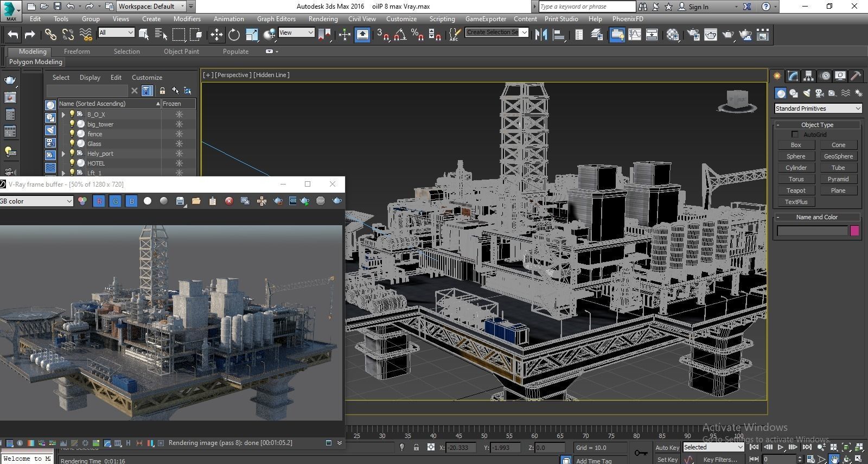
Task: Open the Modifiers menu
Action: point(187,18)
